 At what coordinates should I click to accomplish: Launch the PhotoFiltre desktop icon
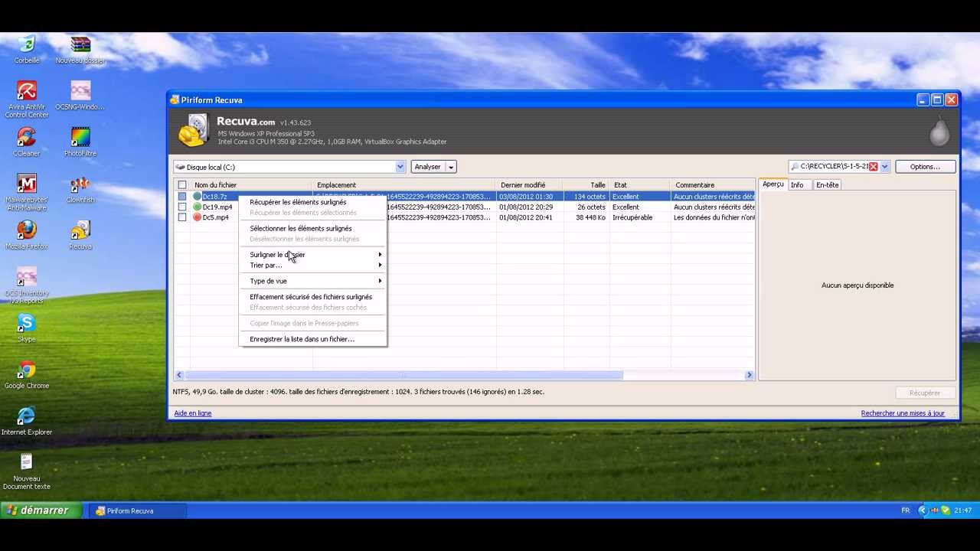click(80, 142)
